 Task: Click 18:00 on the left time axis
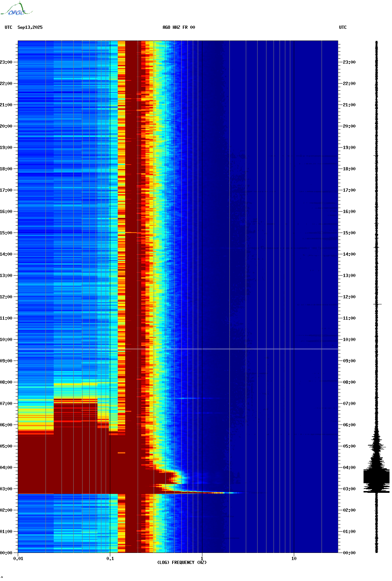click(x=6, y=169)
